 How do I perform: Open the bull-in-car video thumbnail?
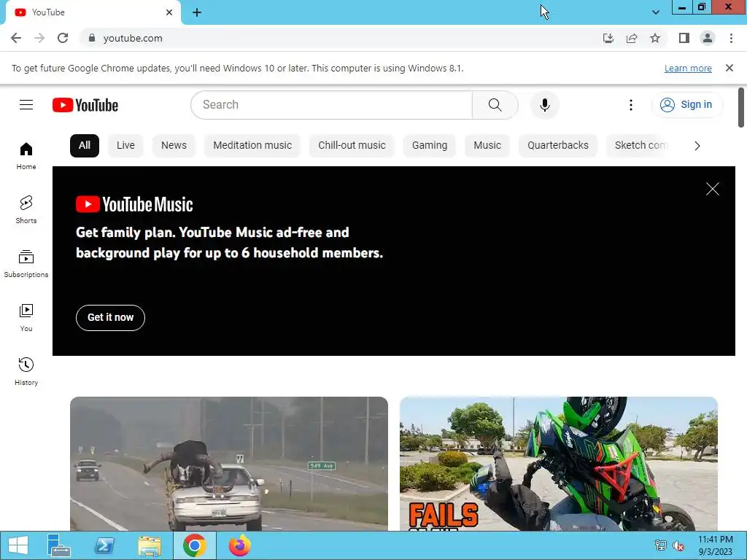[228, 463]
